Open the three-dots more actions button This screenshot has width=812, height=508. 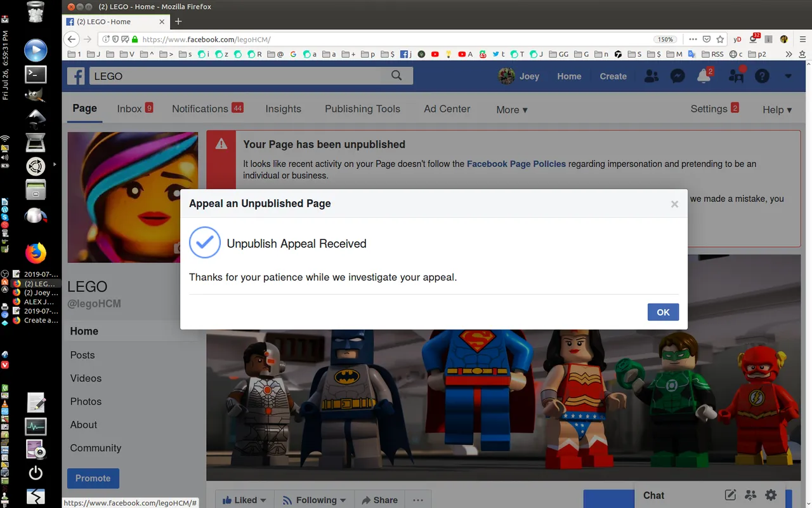(x=418, y=500)
